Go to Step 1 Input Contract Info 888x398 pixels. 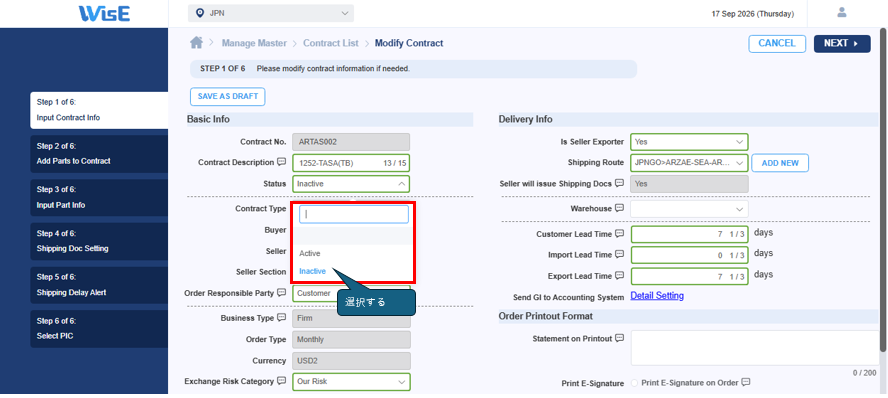coord(99,110)
